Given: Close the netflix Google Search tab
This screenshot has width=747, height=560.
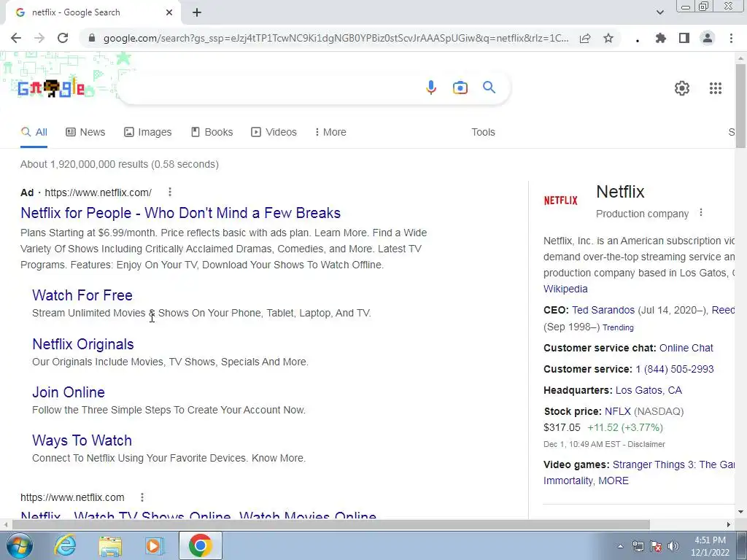Looking at the screenshot, I should click(169, 12).
